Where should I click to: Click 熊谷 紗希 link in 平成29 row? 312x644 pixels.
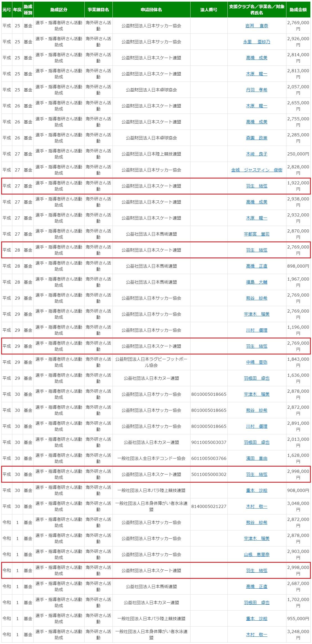[x=257, y=298]
